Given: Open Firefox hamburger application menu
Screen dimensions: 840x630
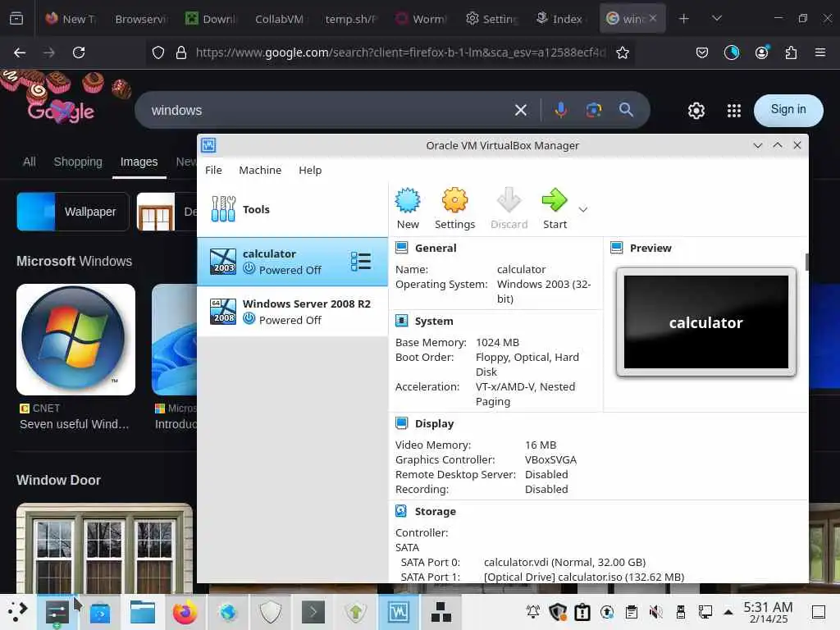Looking at the screenshot, I should tap(819, 52).
